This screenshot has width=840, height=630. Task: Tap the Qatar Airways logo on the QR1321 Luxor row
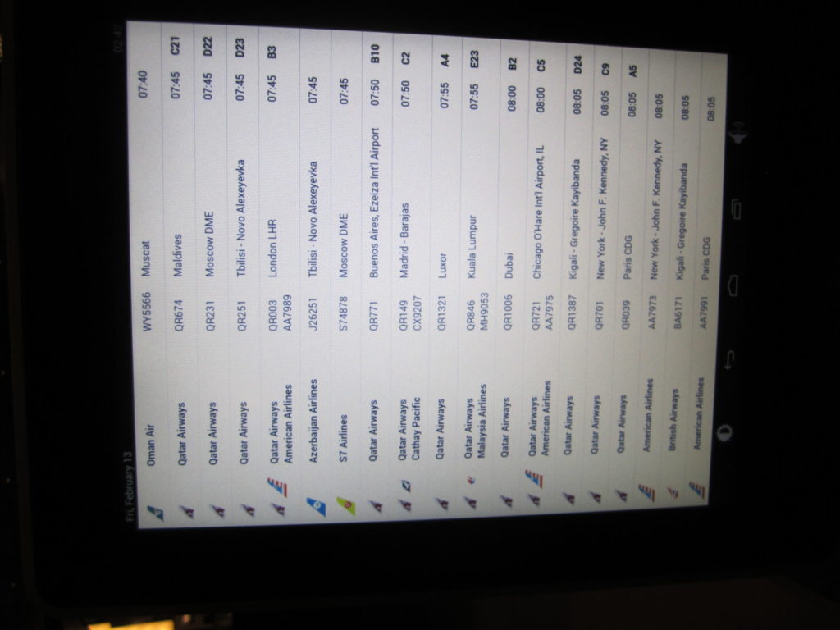pos(442,504)
